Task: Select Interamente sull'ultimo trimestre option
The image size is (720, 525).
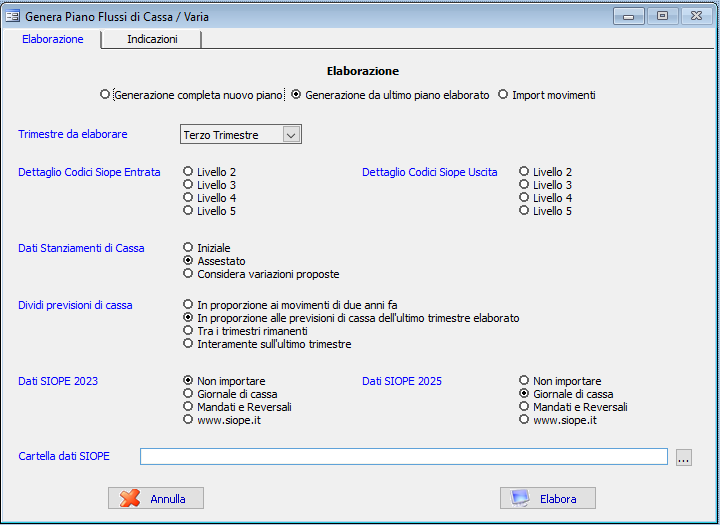Action: pyautogui.click(x=188, y=344)
